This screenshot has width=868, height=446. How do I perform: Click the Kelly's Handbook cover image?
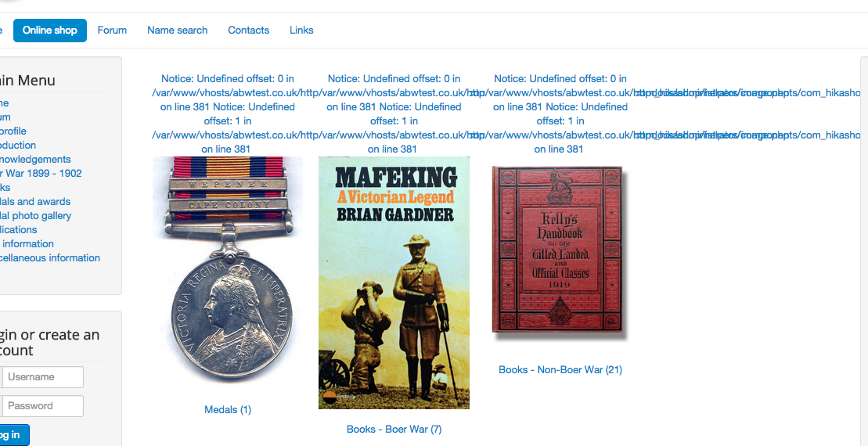[558, 250]
